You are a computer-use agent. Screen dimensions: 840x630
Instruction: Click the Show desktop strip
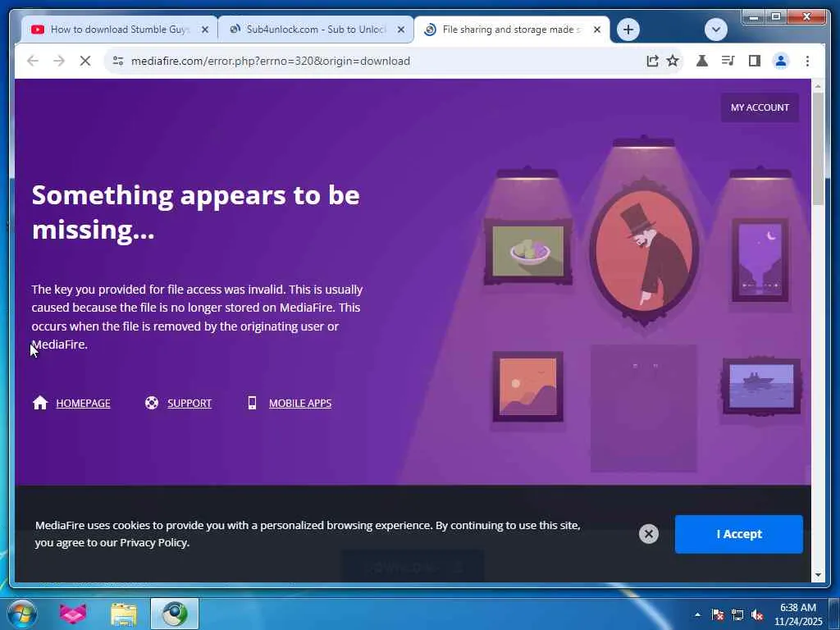(x=834, y=614)
